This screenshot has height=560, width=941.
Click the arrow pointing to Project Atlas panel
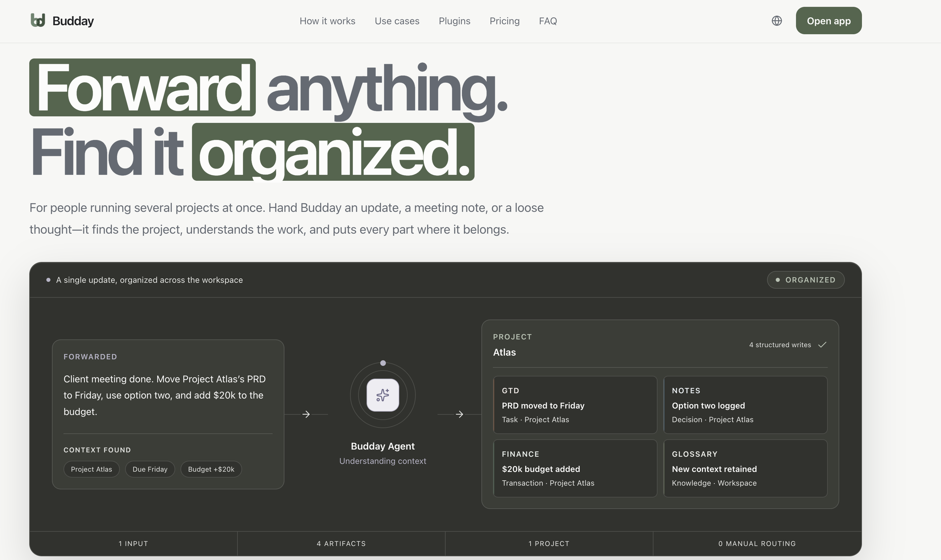click(x=459, y=414)
